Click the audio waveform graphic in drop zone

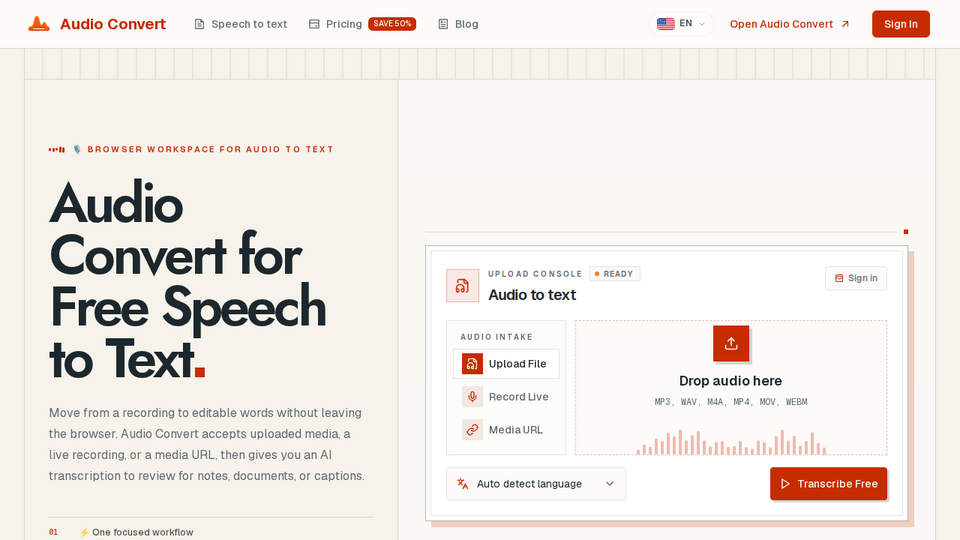731,442
